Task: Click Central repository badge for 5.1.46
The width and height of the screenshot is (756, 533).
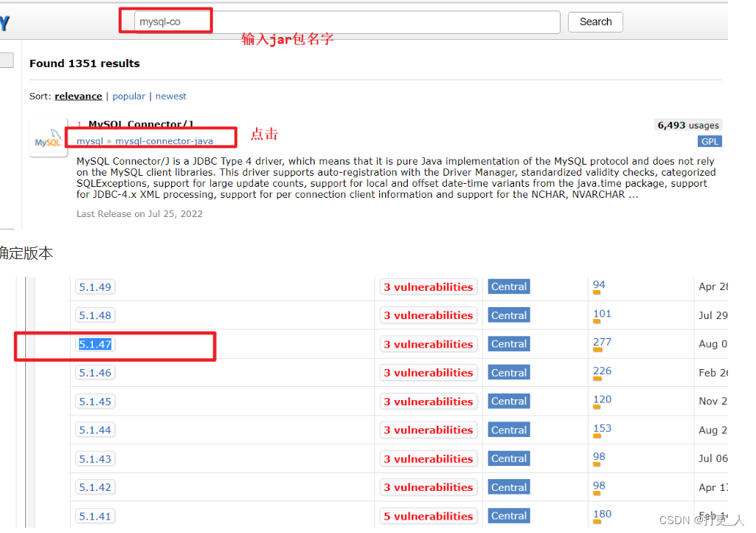Action: (x=509, y=373)
